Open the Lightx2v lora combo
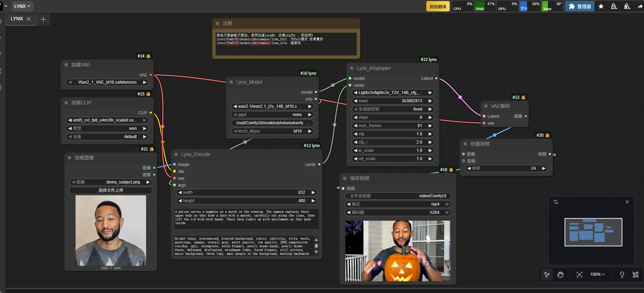The image size is (644, 293). (x=393, y=93)
